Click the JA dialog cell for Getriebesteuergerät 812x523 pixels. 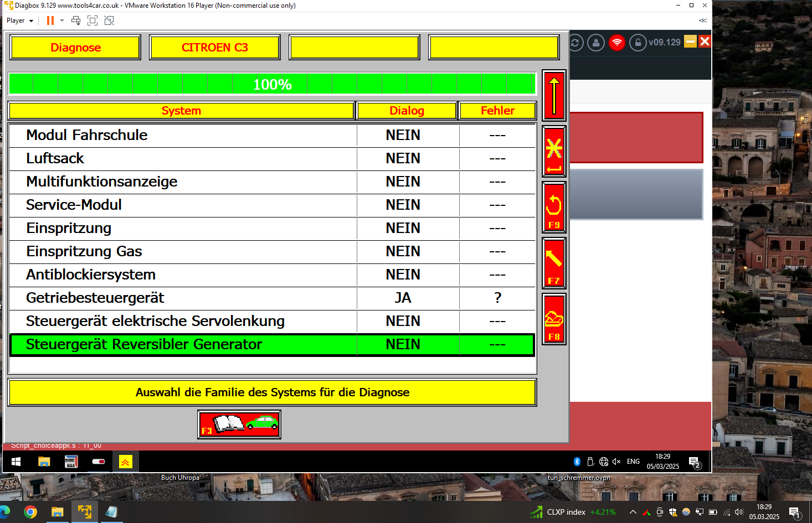(x=408, y=298)
